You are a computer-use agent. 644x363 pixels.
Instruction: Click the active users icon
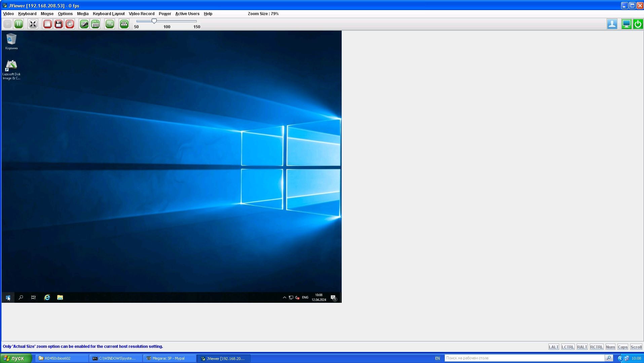pyautogui.click(x=612, y=24)
